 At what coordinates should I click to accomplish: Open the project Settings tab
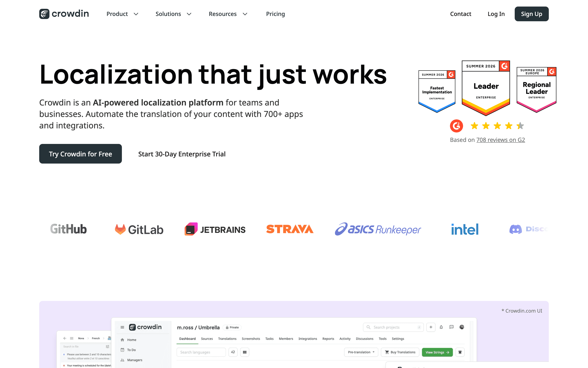[x=398, y=339]
